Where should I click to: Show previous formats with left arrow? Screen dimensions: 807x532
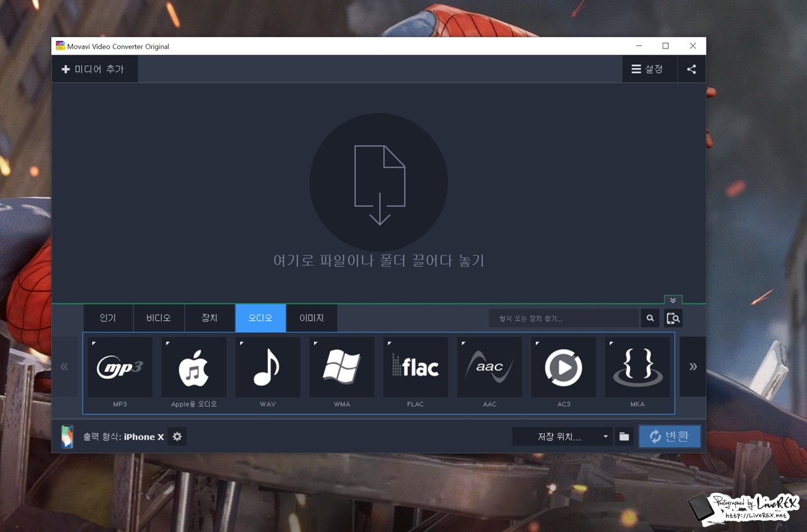tap(64, 366)
